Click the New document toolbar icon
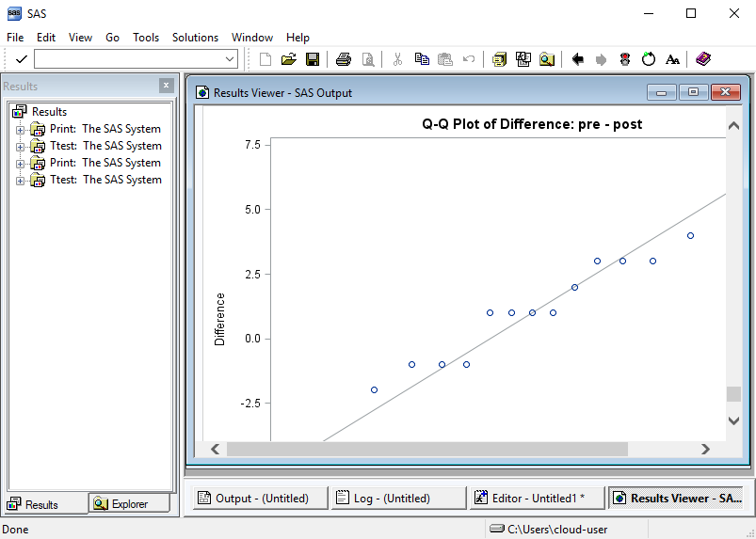Image resolution: width=756 pixels, height=539 pixels. pyautogui.click(x=265, y=59)
